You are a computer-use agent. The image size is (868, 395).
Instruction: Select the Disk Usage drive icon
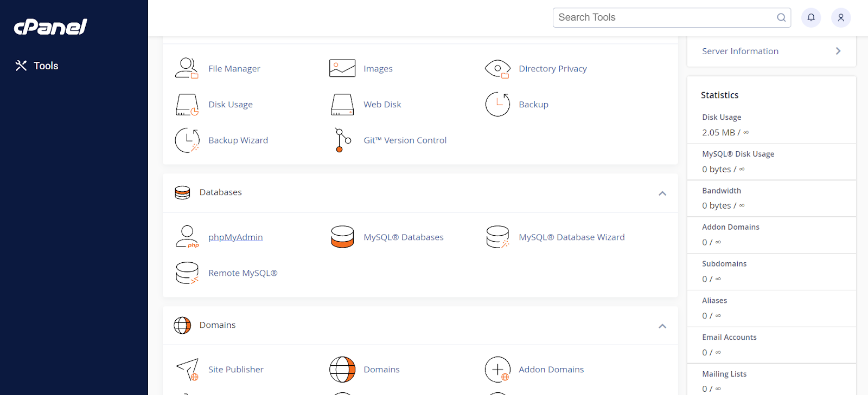click(187, 105)
